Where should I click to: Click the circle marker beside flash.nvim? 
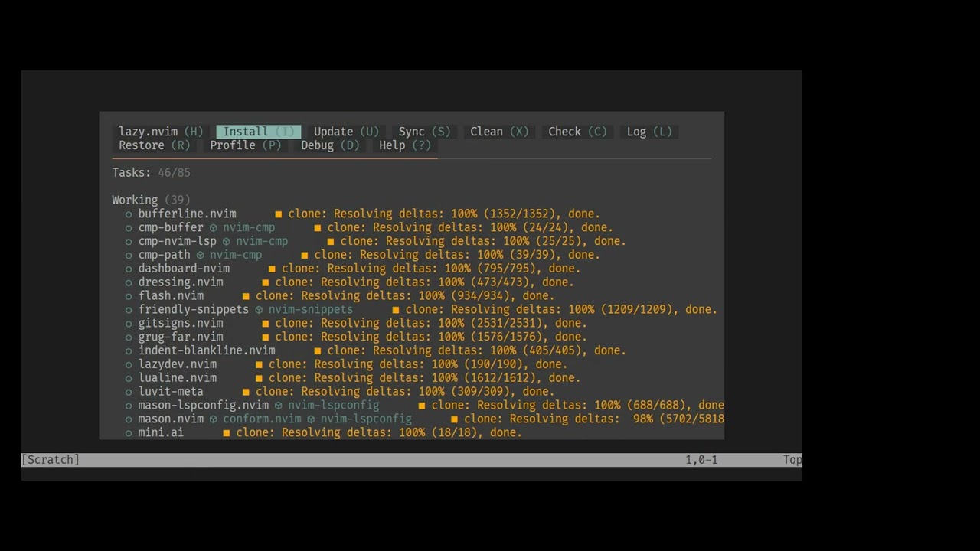129,296
